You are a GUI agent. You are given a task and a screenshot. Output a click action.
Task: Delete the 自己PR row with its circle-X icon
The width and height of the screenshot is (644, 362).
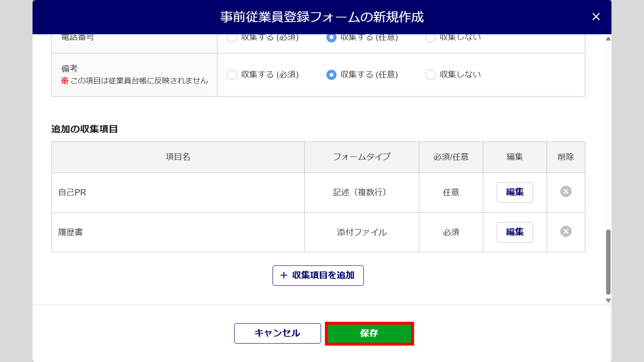pyautogui.click(x=566, y=192)
